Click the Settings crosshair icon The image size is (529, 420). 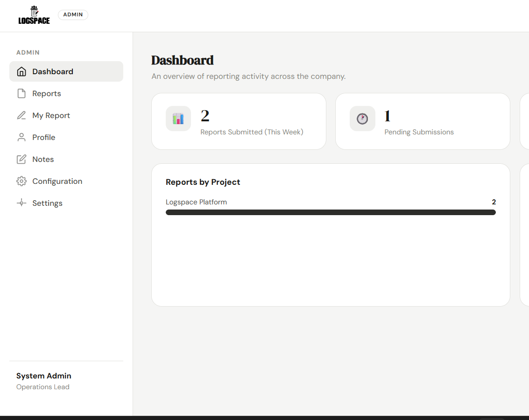pos(21,203)
